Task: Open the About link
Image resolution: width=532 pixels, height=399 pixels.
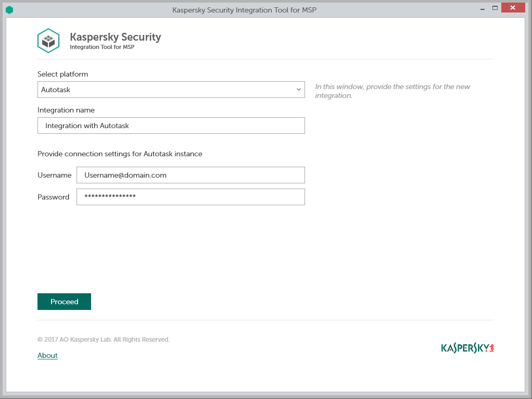Action: [x=47, y=355]
